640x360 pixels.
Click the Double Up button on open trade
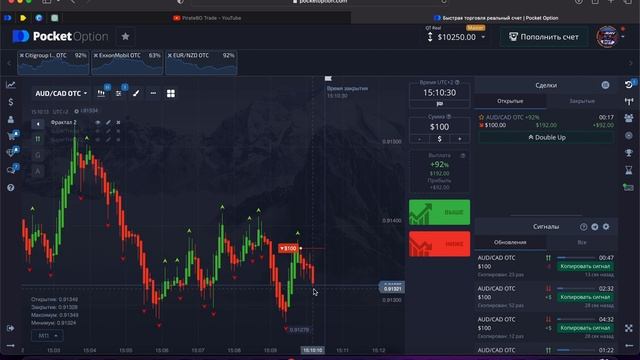coord(546,138)
